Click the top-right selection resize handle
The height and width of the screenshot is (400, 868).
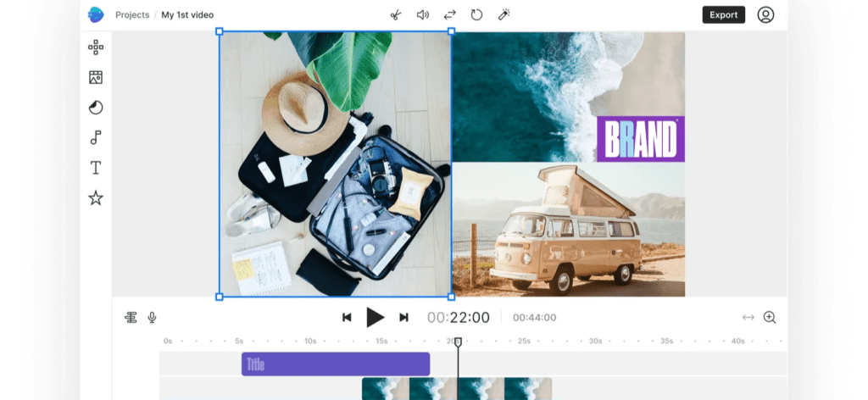tap(451, 31)
